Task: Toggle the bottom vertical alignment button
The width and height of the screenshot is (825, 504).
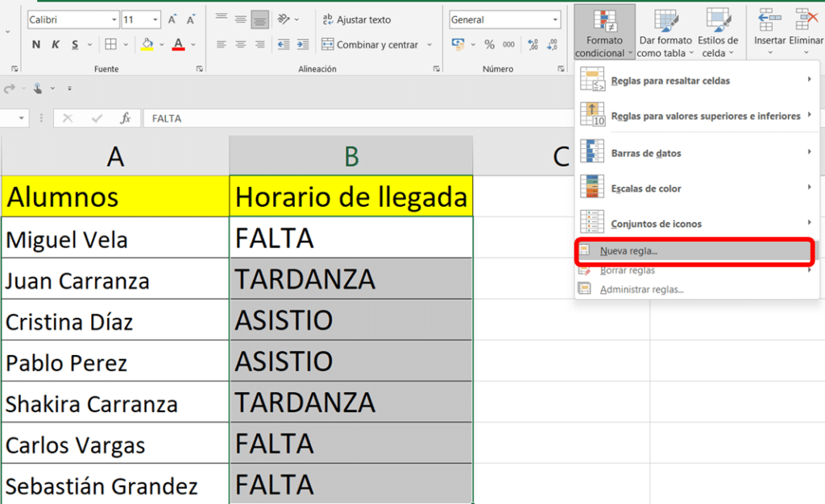Action: 259,19
